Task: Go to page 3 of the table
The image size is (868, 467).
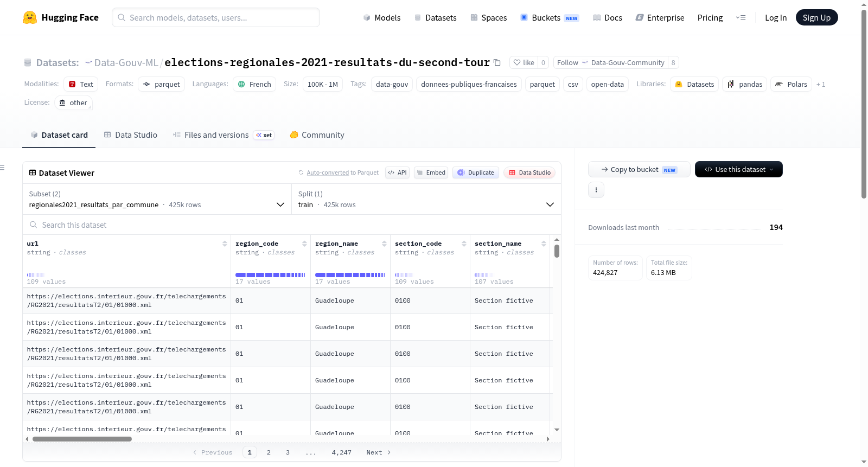Action: pos(288,452)
